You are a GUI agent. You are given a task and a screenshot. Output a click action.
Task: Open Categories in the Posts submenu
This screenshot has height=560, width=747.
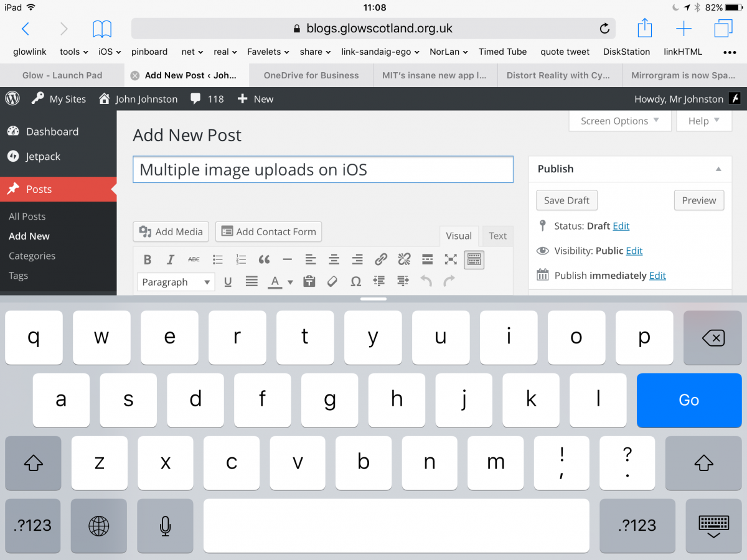tap(32, 256)
